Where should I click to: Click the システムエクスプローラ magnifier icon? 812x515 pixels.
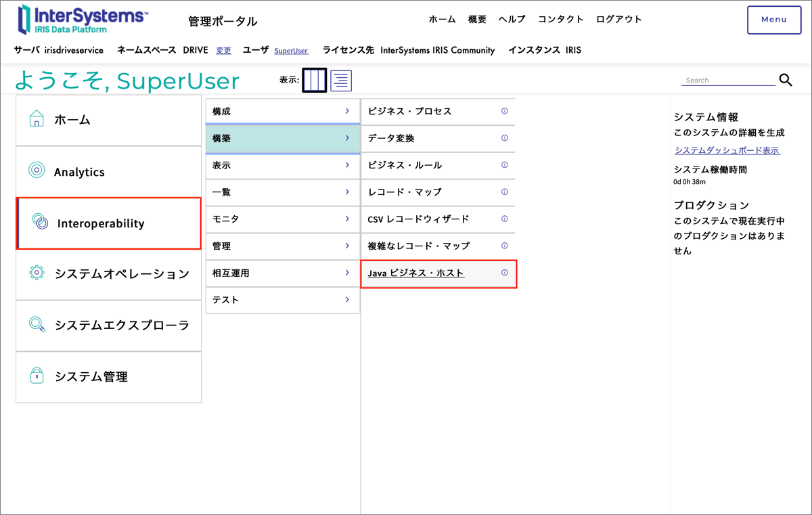[37, 324]
